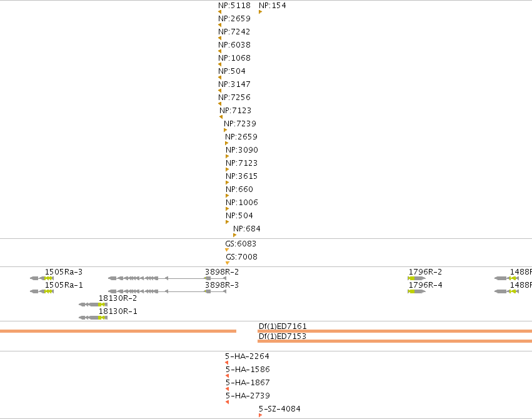
Task: Click the 18130R-1 gene model glyph
Action: [93, 318]
